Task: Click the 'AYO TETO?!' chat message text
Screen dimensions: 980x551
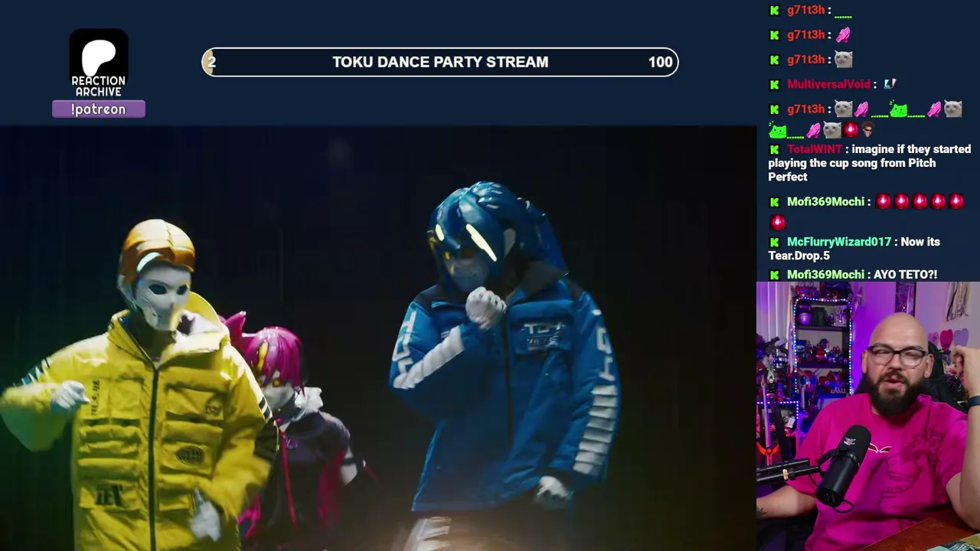Action: tap(905, 275)
